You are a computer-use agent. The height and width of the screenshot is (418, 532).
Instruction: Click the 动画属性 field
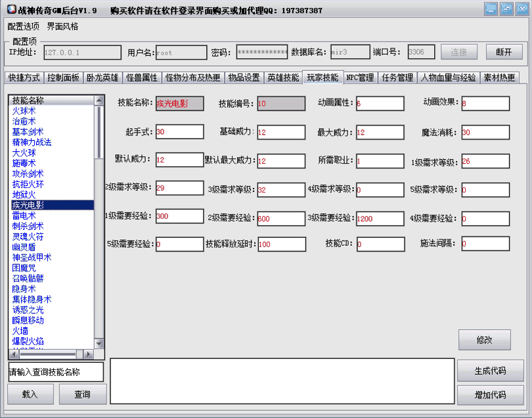tap(380, 104)
